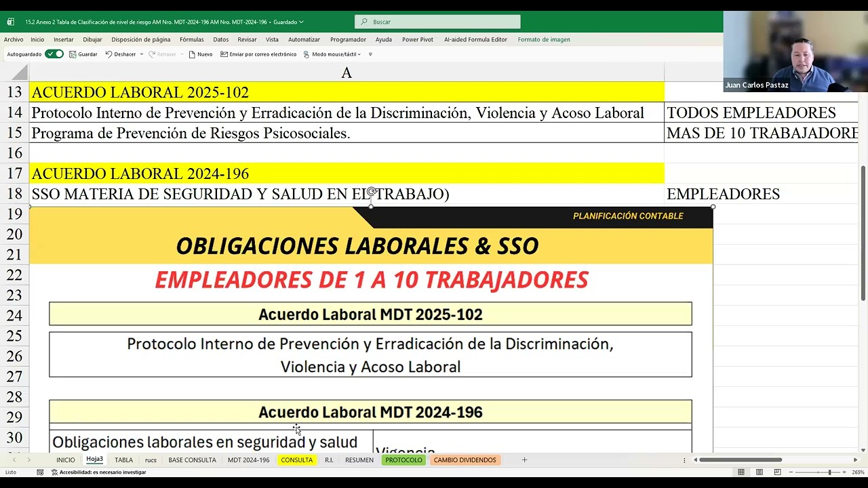Click the macro recording status bar icon

coord(40,472)
